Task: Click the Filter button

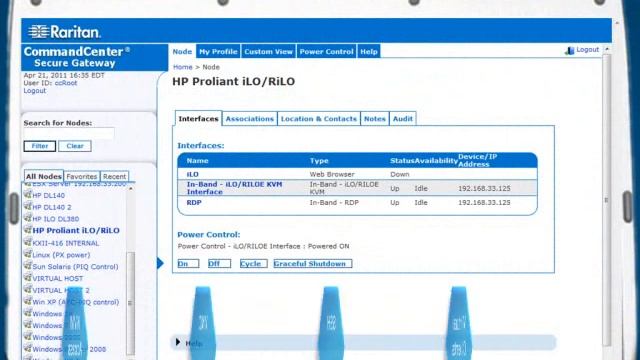Action: [40, 146]
